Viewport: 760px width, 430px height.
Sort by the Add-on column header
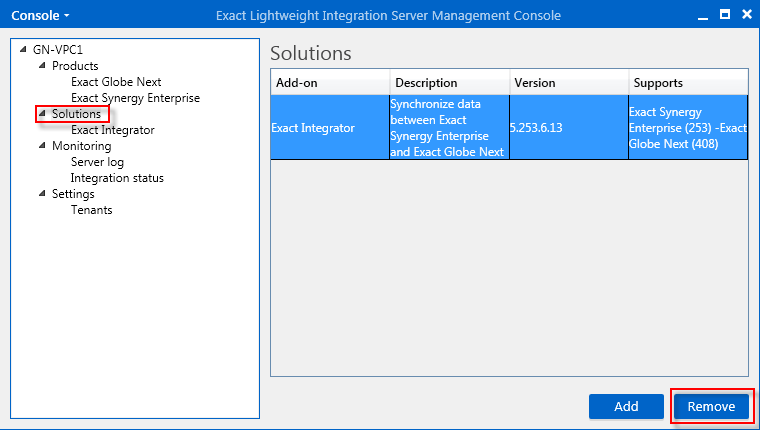[331, 82]
